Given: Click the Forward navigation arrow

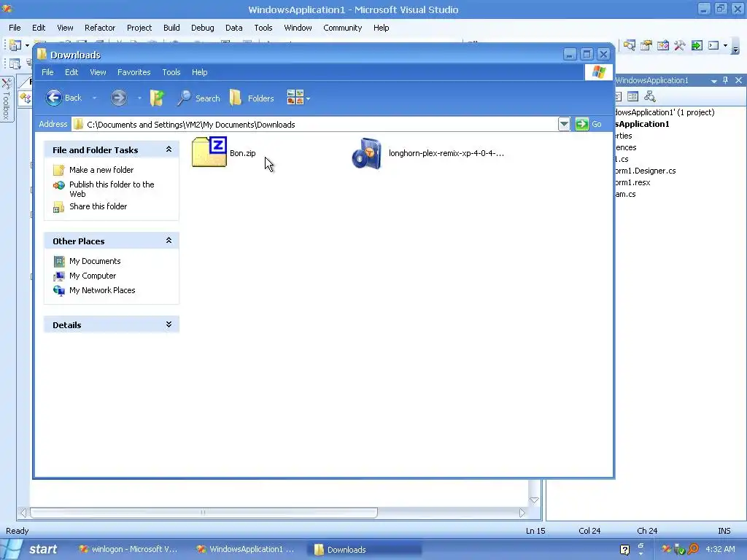Looking at the screenshot, I should (x=119, y=98).
